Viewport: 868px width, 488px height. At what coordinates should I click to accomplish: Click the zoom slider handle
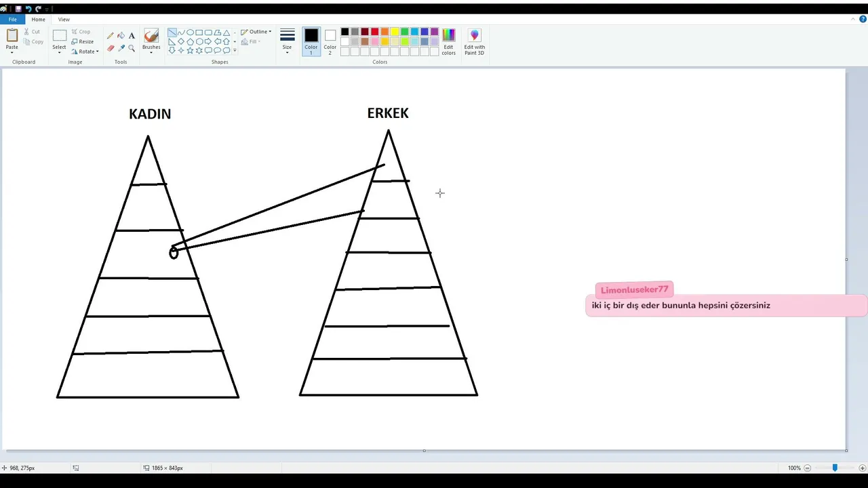click(835, 468)
